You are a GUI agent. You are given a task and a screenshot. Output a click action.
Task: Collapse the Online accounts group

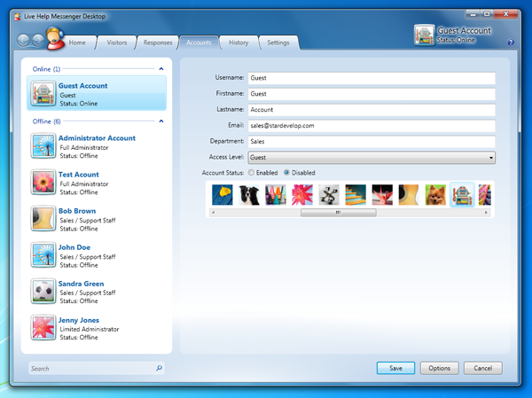coord(161,69)
